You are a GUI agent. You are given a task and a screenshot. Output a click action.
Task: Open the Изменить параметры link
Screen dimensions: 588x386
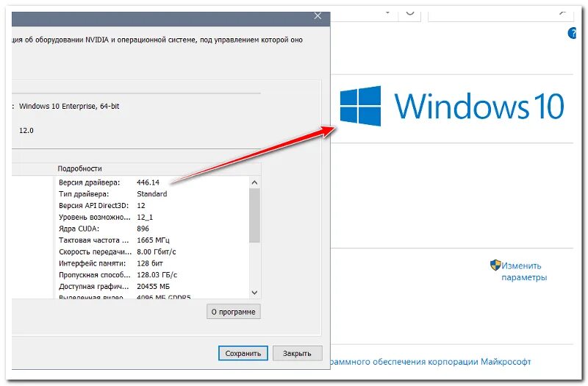[524, 271]
